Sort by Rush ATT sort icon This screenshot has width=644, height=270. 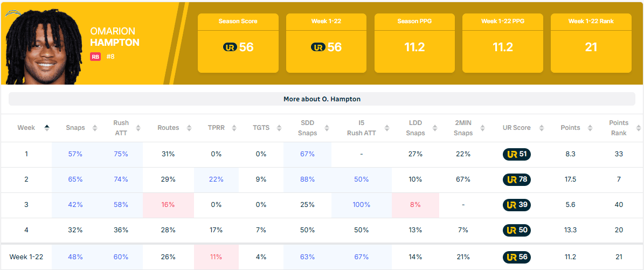click(139, 128)
